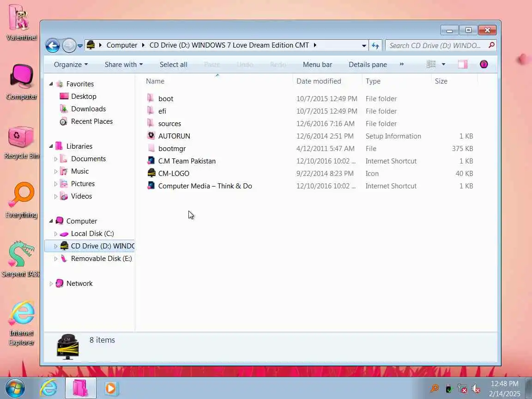Expand the Music library
Image resolution: width=532 pixels, height=399 pixels.
point(55,171)
